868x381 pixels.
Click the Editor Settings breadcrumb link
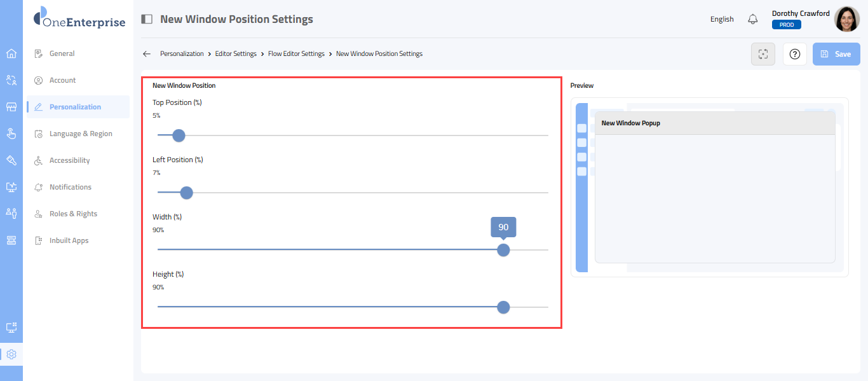coord(236,54)
